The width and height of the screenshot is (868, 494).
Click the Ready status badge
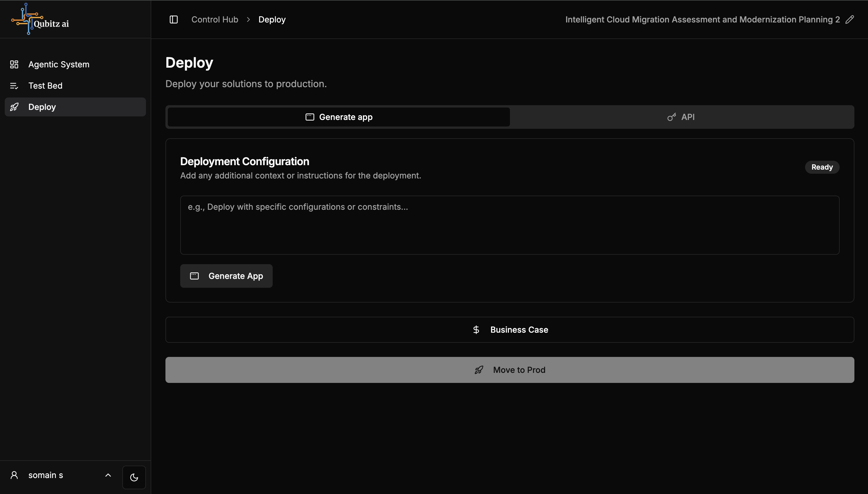[x=822, y=167]
